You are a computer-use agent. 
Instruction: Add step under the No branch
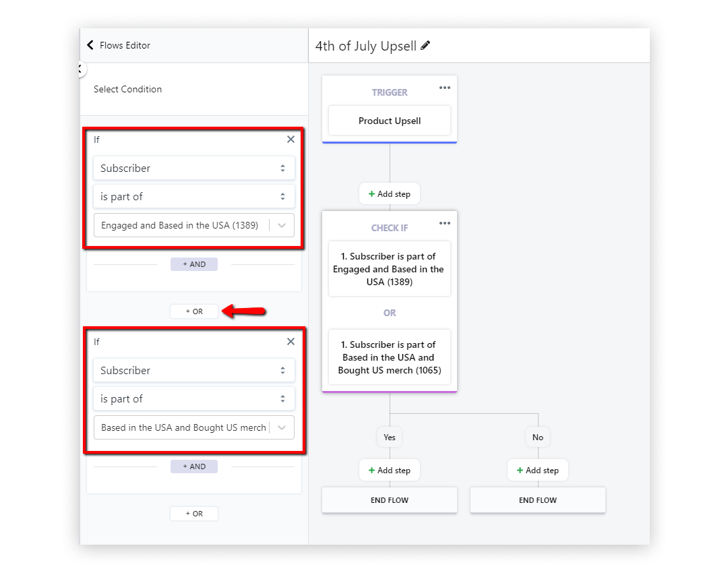coord(538,471)
